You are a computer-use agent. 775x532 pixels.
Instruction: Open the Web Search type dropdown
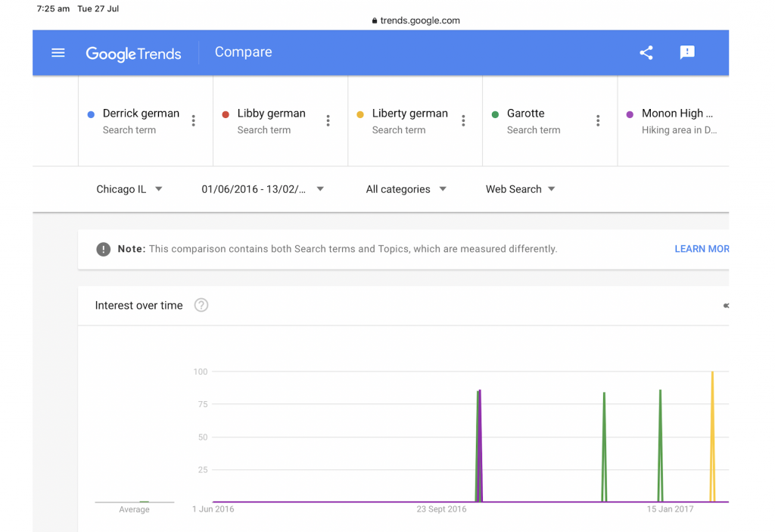click(x=521, y=189)
